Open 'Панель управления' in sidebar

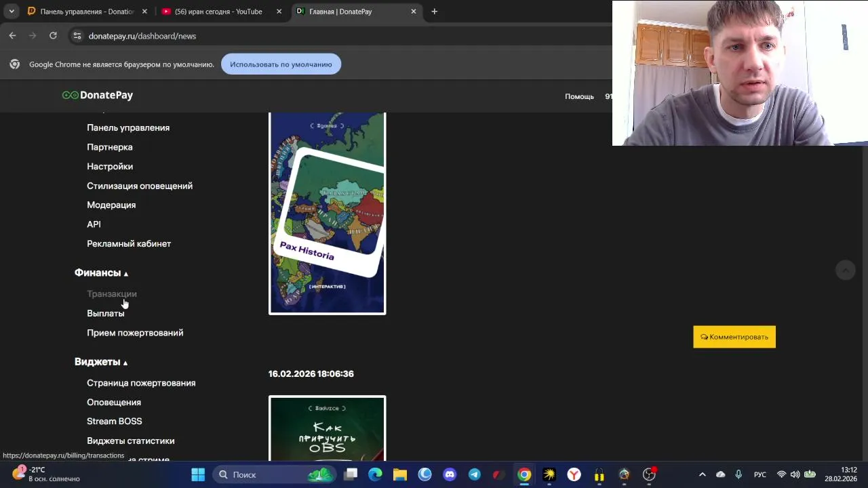(x=128, y=127)
